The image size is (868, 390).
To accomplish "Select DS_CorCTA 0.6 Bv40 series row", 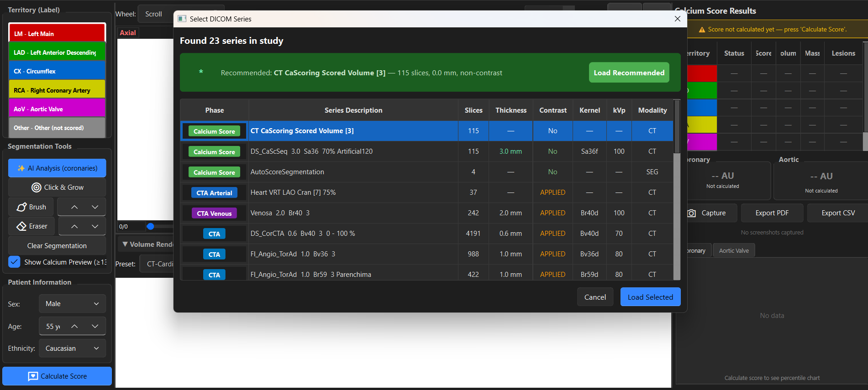I will 427,234.
